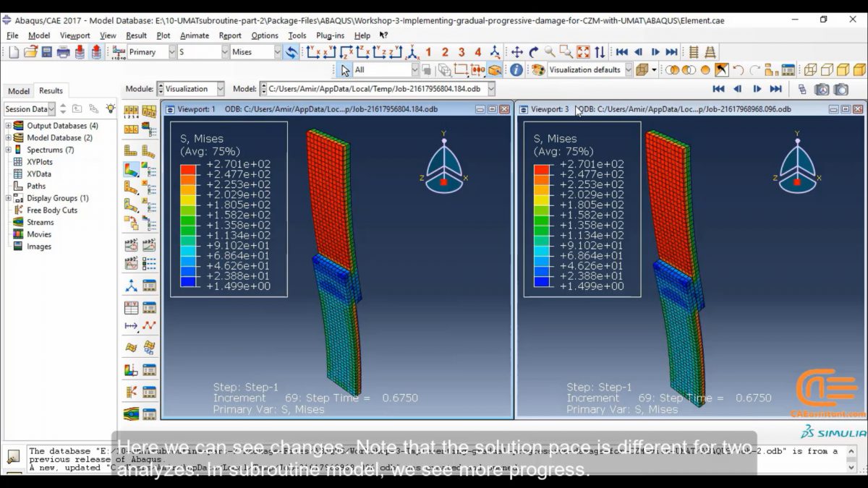The width and height of the screenshot is (868, 488).
Task: Expand the Session Data selector
Action: [x=52, y=108]
